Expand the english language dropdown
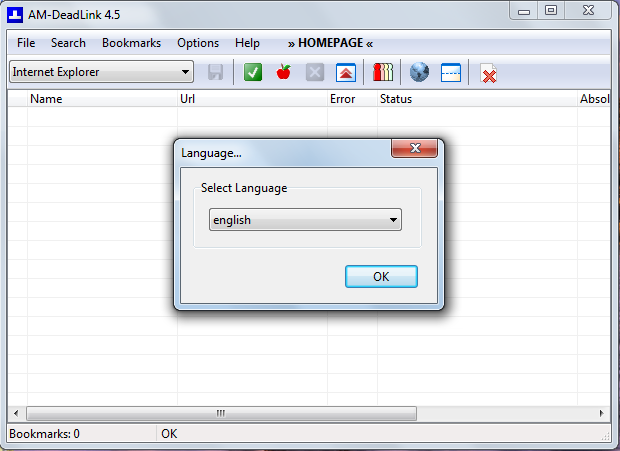Screen dimensions: 620x451 [305, 220]
